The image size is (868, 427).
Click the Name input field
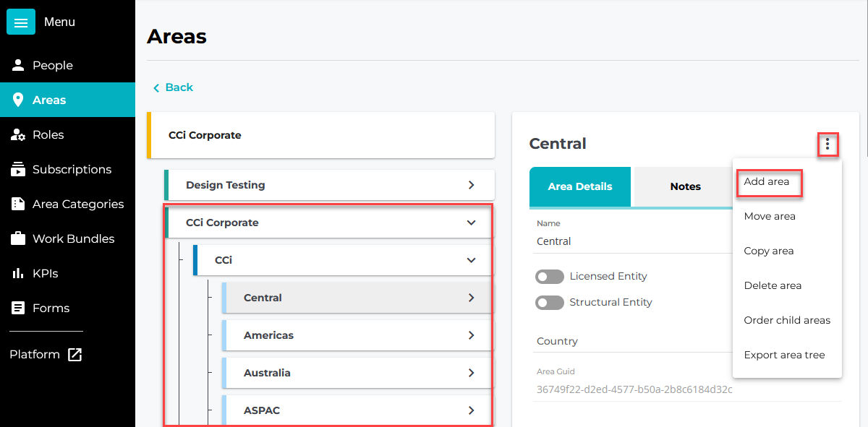coord(629,242)
